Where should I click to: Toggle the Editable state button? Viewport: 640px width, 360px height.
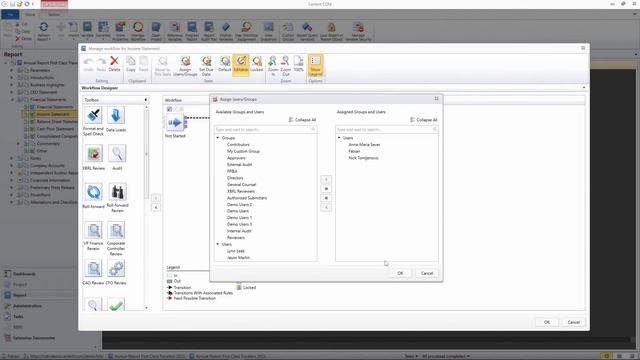pos(241,64)
